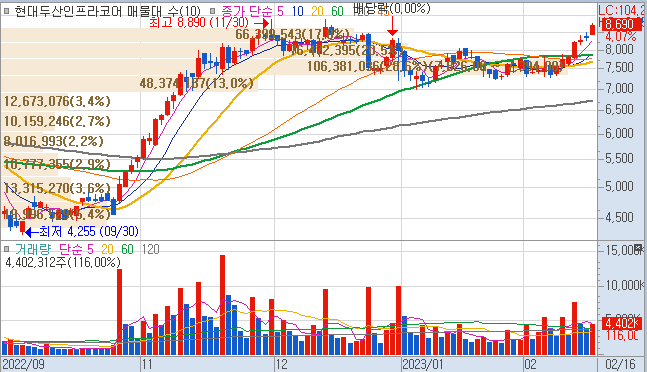647x372 pixels.
Task: Click the 4,500 price axis label
Action: pos(619,217)
